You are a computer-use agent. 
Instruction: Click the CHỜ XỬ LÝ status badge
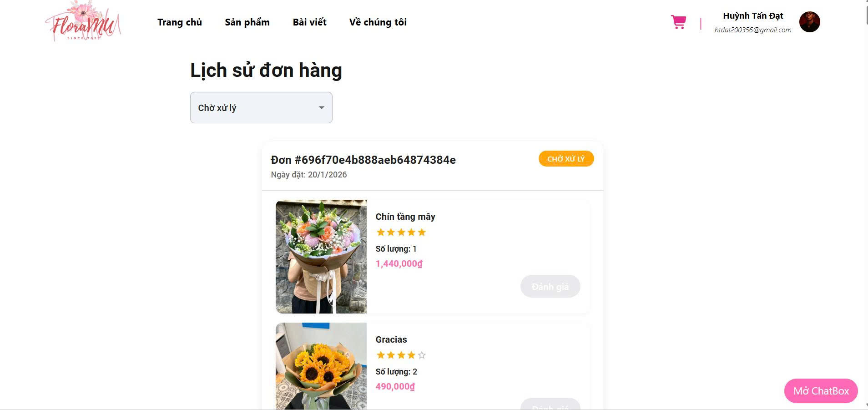click(566, 159)
